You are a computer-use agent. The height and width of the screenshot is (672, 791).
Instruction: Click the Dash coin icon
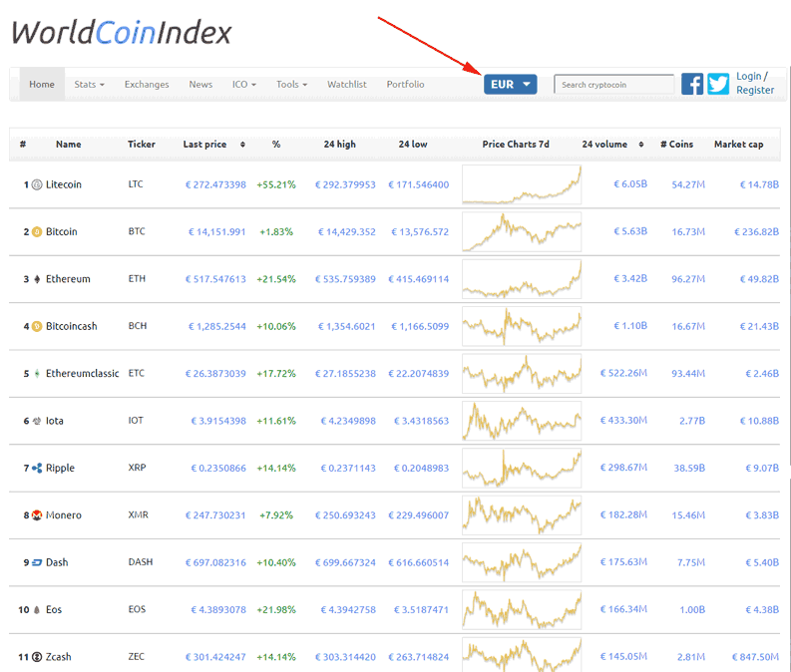pyautogui.click(x=37, y=562)
